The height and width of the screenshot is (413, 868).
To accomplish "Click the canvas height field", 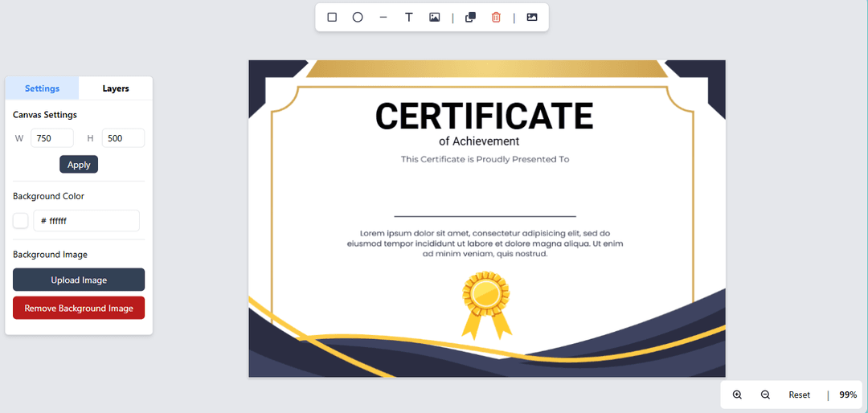I will [x=123, y=138].
